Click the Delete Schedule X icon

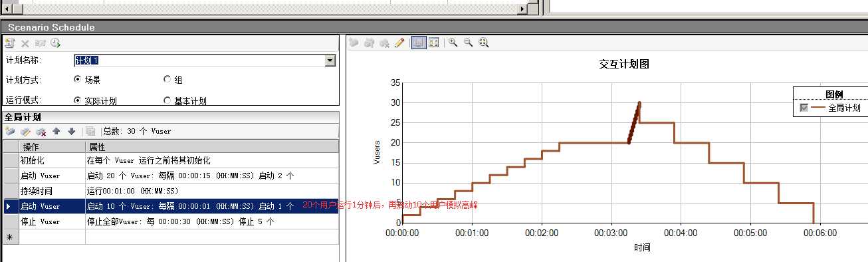pos(25,43)
